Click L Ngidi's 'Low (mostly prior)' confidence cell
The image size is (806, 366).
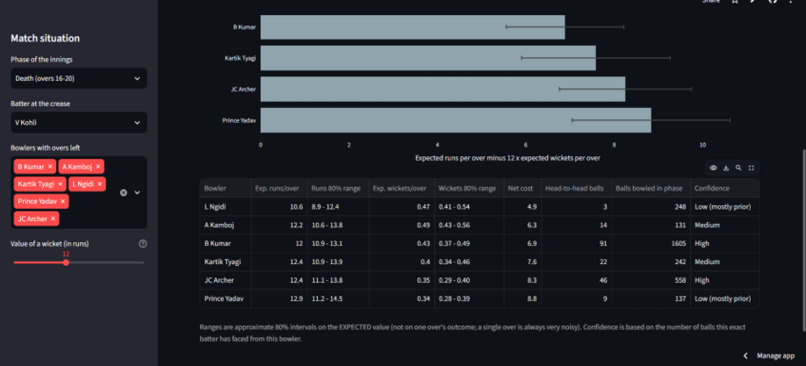724,207
